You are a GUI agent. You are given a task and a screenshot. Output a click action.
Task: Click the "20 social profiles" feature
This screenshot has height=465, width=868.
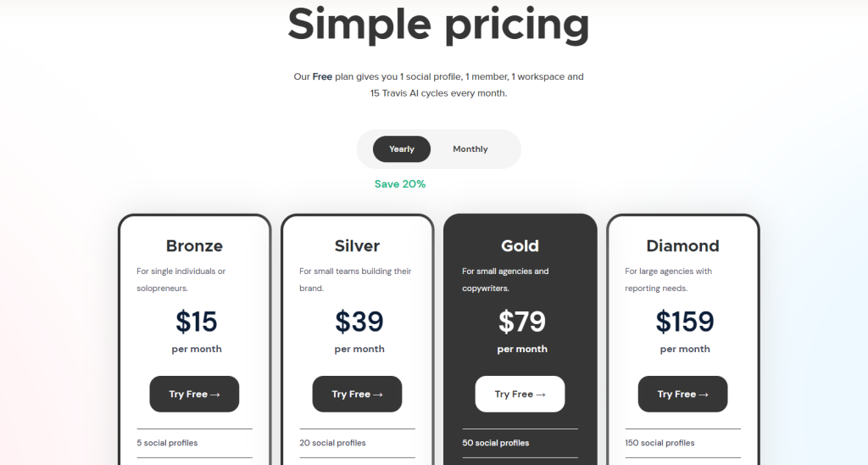[x=332, y=443]
